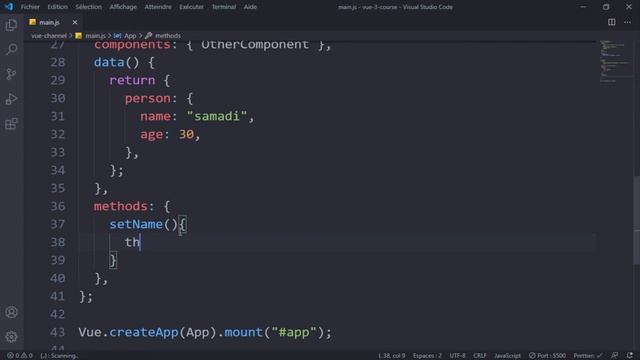This screenshot has width=640, height=360.
Task: Click the vue-channel breadcrumb folder
Action: (x=49, y=36)
